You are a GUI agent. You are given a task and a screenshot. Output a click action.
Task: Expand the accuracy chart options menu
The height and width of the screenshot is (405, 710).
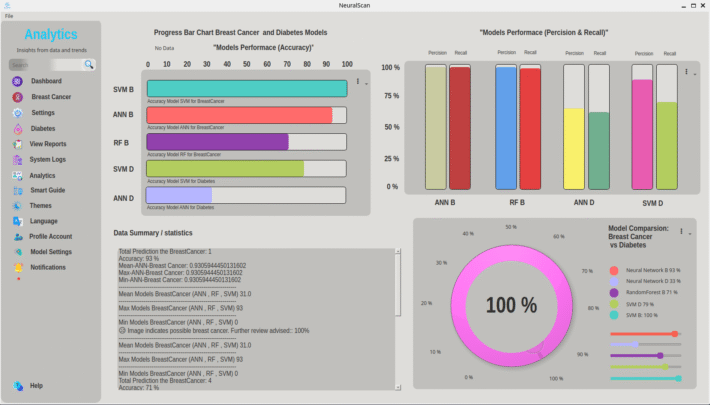(x=358, y=82)
